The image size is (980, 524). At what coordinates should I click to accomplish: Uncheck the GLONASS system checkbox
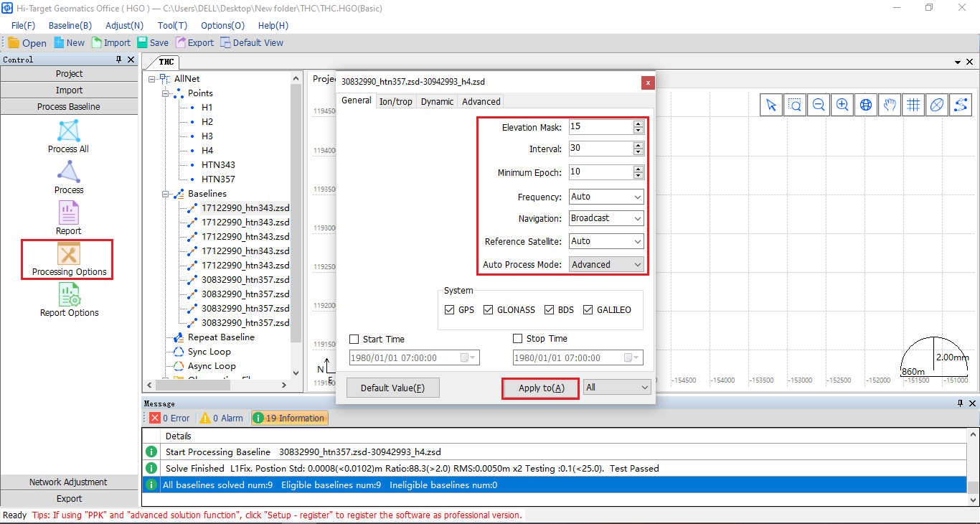[489, 310]
